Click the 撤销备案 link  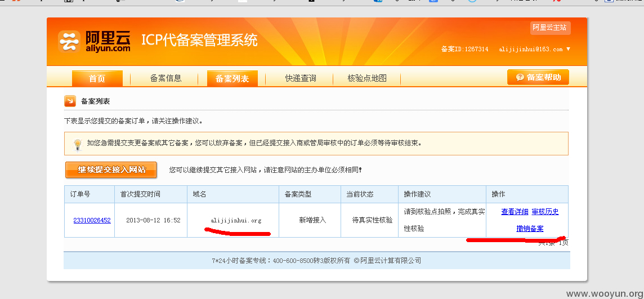[530, 229]
